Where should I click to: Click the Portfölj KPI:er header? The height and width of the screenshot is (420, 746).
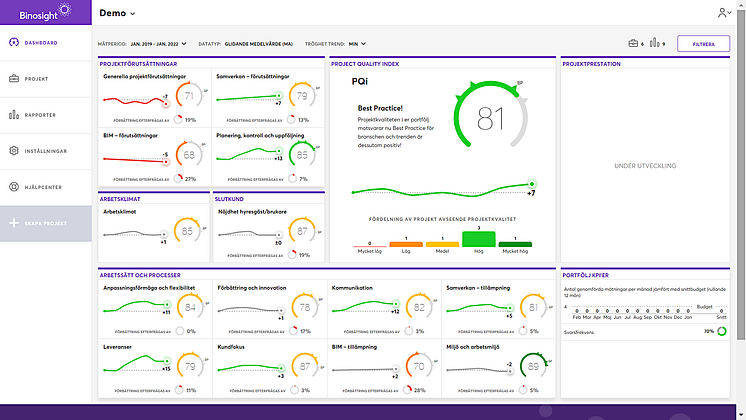tap(585, 275)
